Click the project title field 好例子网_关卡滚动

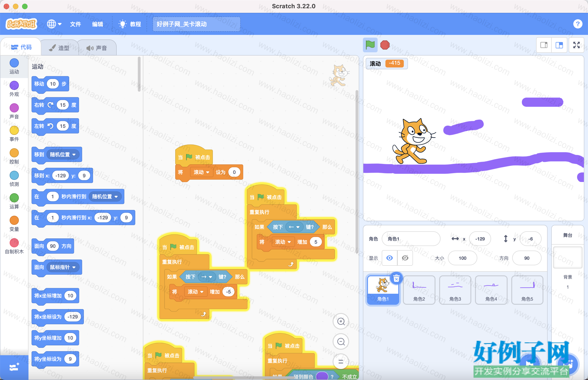(x=196, y=24)
